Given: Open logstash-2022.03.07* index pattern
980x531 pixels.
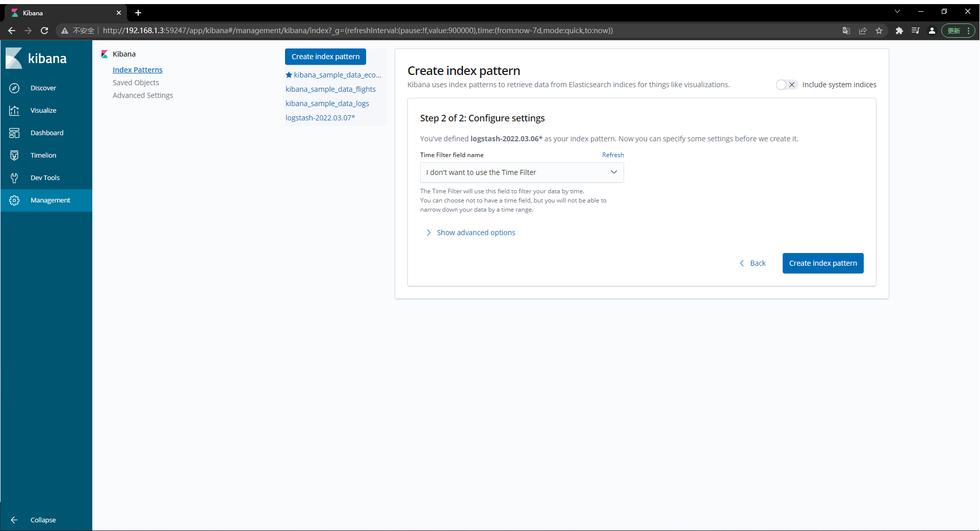Looking at the screenshot, I should pyautogui.click(x=320, y=118).
